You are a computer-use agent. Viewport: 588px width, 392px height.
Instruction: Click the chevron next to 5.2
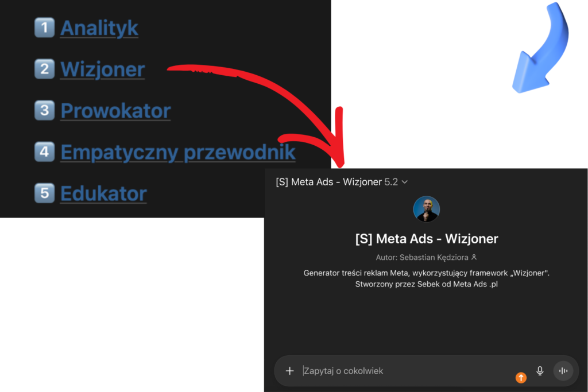tap(405, 182)
